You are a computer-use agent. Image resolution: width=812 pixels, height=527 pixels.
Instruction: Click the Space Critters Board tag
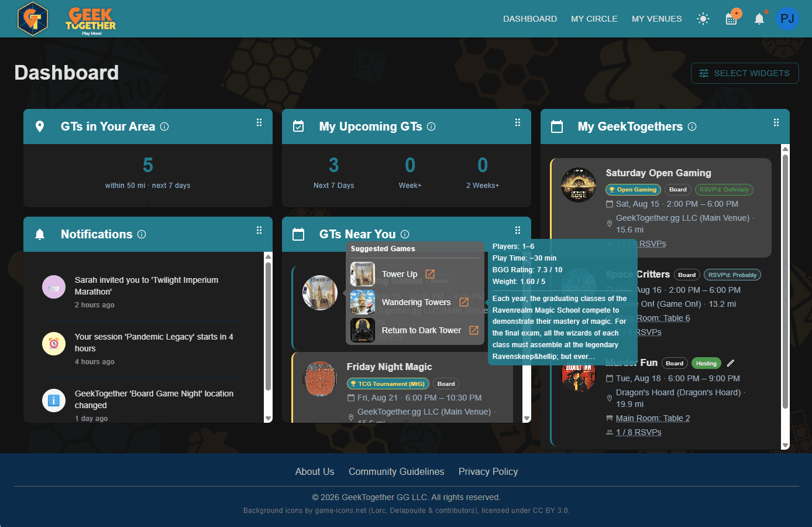(687, 275)
